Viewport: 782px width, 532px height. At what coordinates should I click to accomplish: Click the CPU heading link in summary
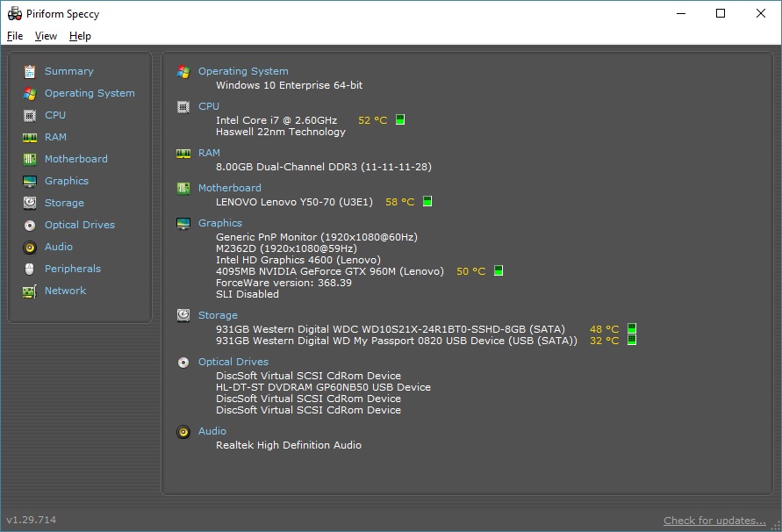click(x=209, y=106)
